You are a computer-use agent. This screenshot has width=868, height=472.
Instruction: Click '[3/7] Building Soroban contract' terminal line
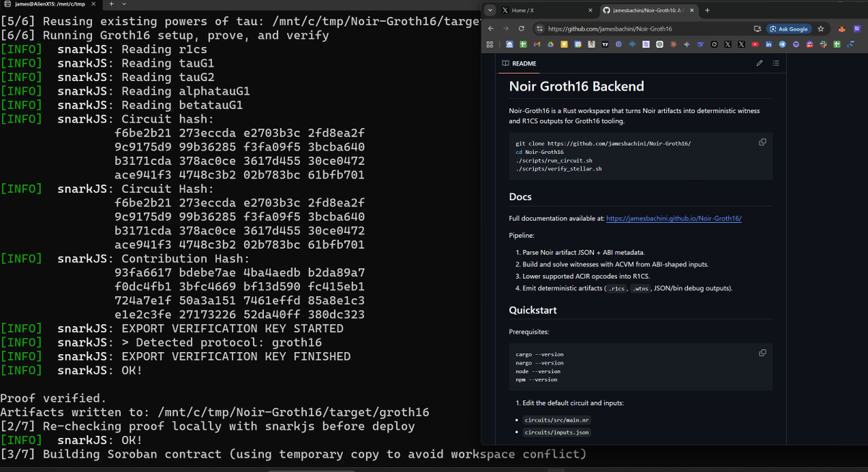pyautogui.click(x=293, y=455)
